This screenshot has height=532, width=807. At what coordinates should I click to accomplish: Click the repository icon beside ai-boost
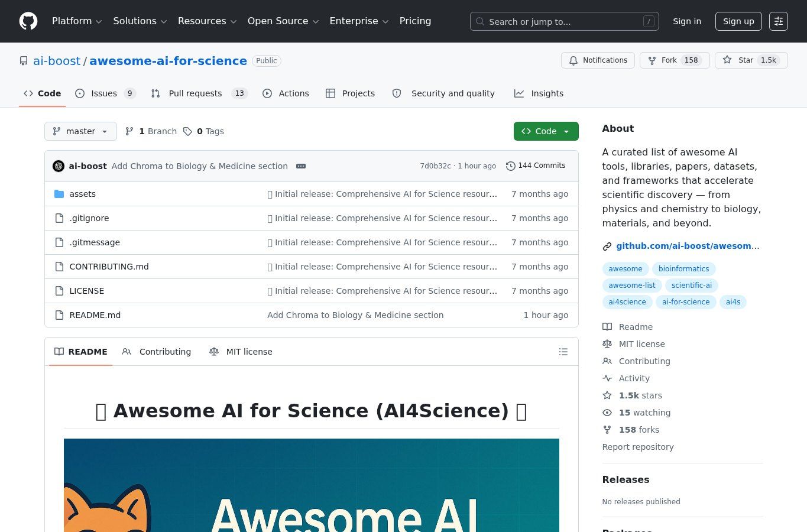(24, 61)
